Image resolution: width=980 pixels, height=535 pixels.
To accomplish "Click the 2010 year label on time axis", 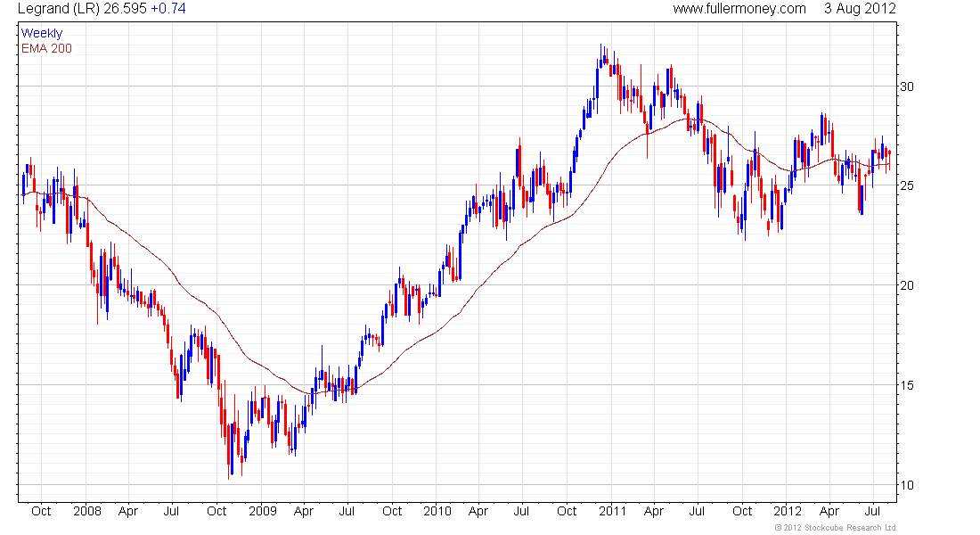I will (x=437, y=511).
